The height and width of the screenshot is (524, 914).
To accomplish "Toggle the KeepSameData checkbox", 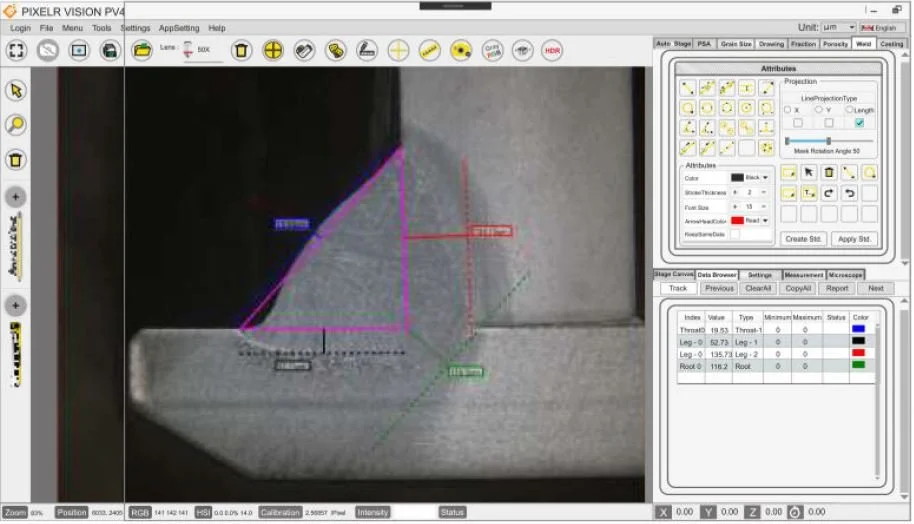I will click(735, 234).
